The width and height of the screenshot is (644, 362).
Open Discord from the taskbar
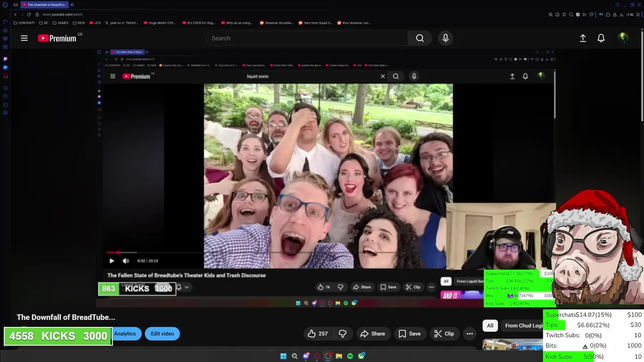click(x=306, y=356)
